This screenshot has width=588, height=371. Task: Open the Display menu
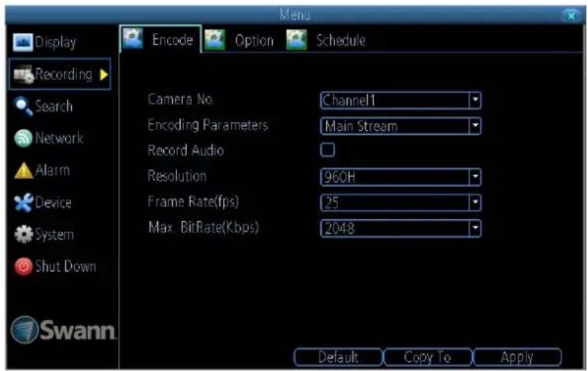click(x=45, y=42)
